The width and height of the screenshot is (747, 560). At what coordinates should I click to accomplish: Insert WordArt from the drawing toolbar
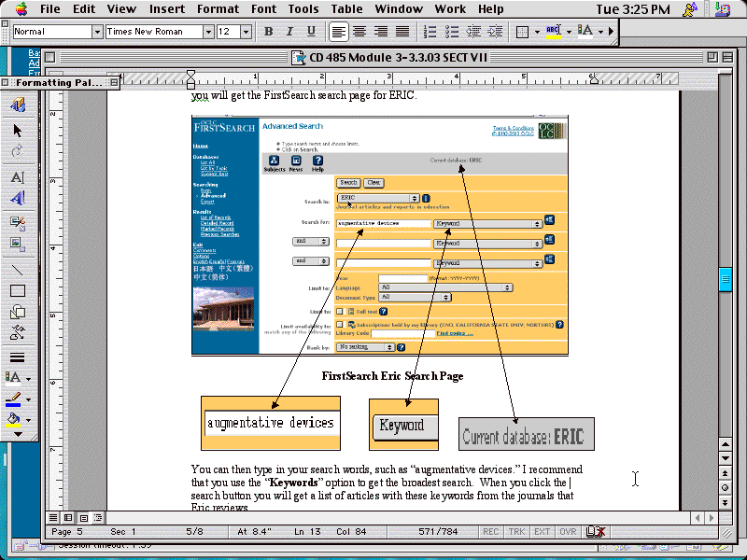click(18, 198)
